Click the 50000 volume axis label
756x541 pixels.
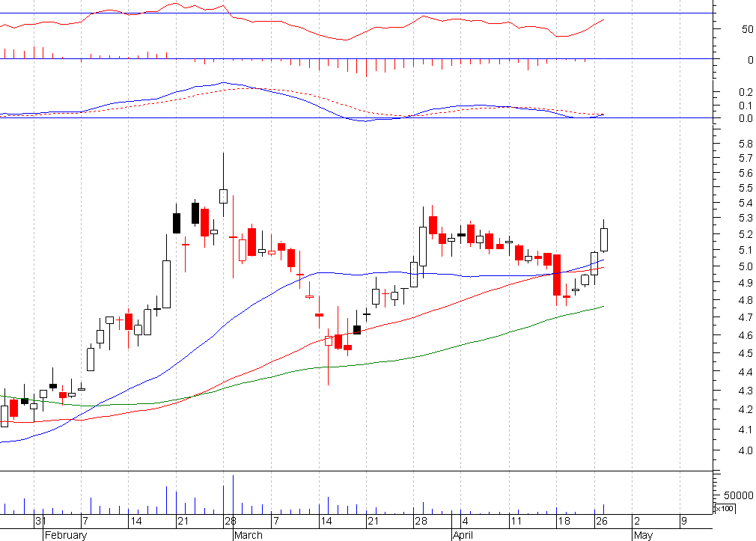pos(738,495)
